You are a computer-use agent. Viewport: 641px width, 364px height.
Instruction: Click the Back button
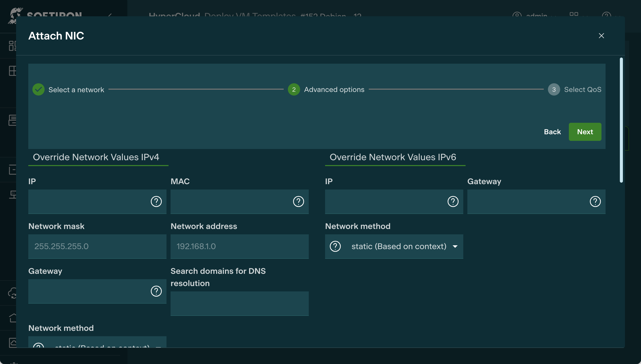click(x=552, y=132)
